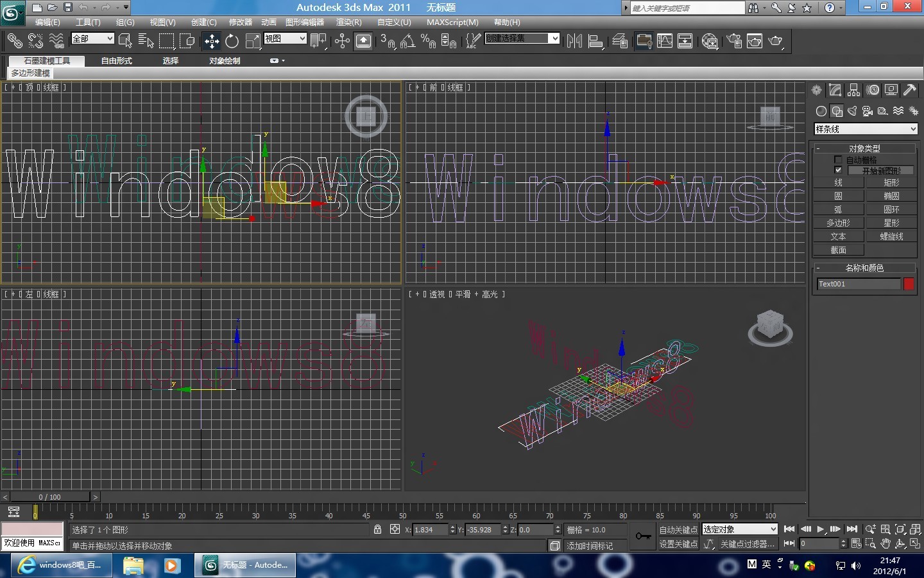Viewport: 924px width, 578px height.
Task: Enable the 自动栅格 checkbox
Action: (838, 159)
